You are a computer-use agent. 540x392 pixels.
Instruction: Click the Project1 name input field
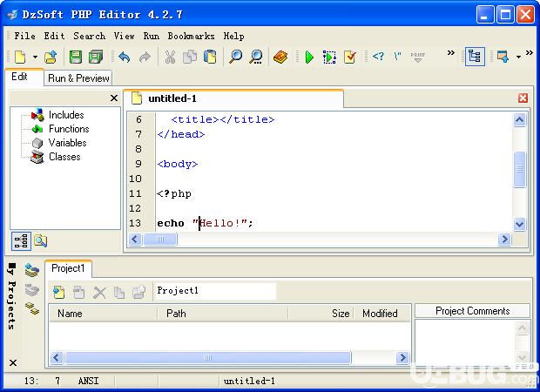coord(216,291)
